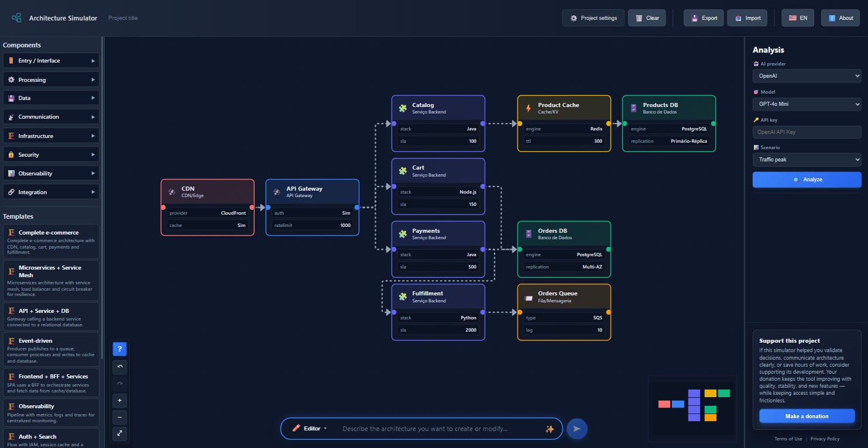Click the Export button
This screenshot has width=868, height=448.
point(704,18)
